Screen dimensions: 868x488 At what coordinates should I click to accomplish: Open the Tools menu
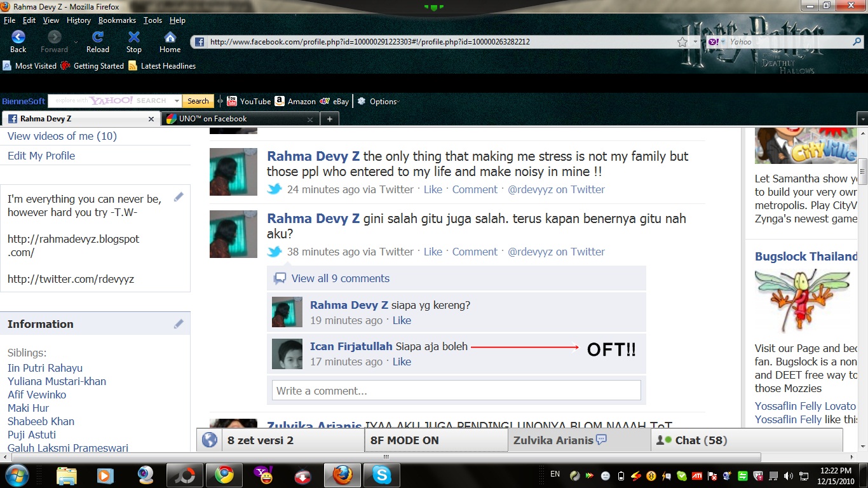153,20
